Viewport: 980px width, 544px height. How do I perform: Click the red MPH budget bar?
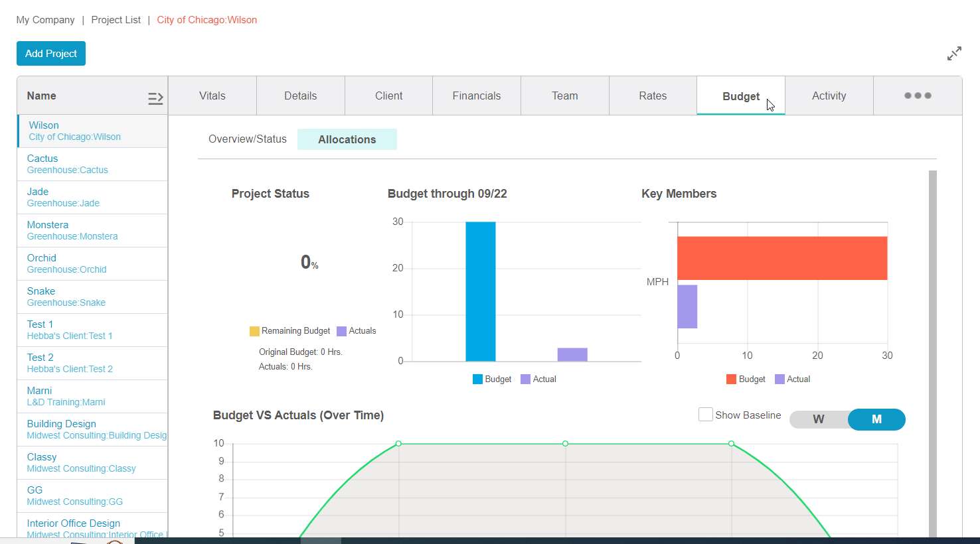coord(782,258)
